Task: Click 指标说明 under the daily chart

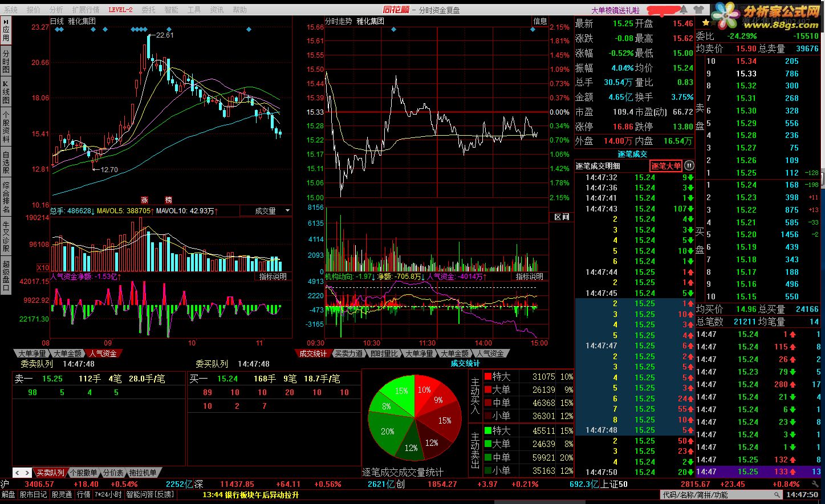Action: [273, 277]
